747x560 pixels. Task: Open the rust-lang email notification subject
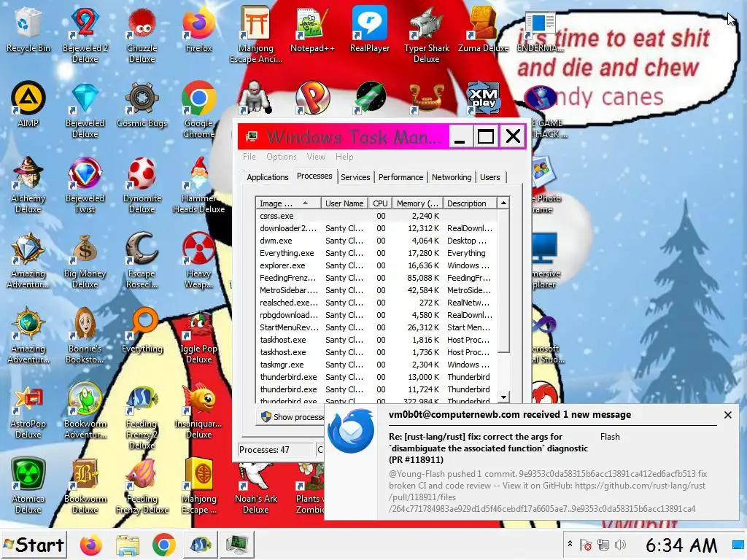point(488,448)
